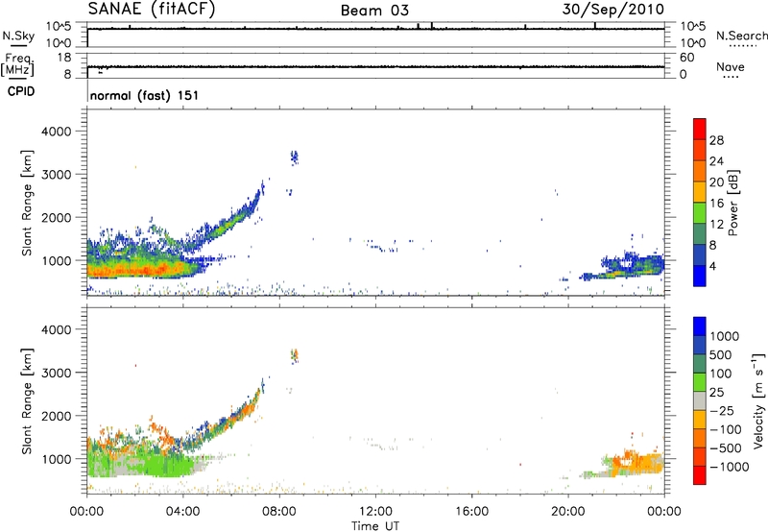Click the -1000 velocity scale label
The height and width of the screenshot is (532, 768).
point(730,467)
